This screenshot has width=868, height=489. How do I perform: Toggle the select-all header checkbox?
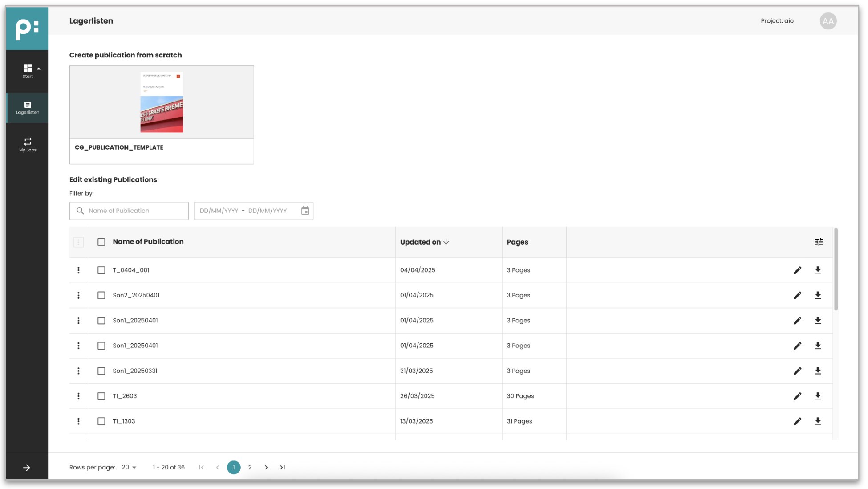click(x=101, y=242)
